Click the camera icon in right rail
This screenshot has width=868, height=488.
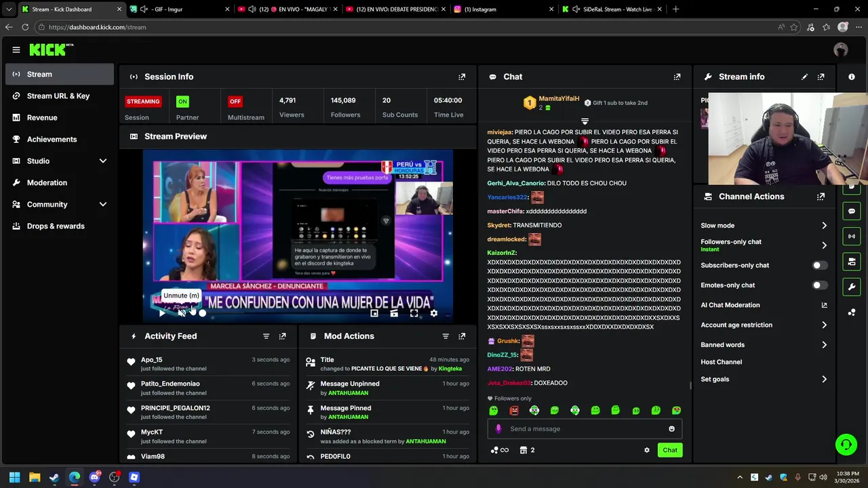(x=852, y=262)
